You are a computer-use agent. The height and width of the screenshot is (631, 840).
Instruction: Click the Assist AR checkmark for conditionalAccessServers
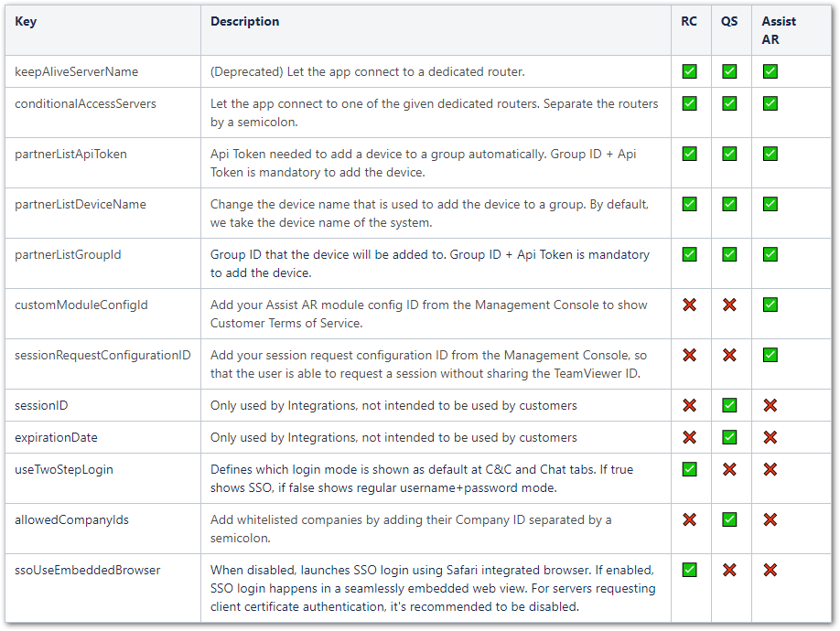pos(770,103)
